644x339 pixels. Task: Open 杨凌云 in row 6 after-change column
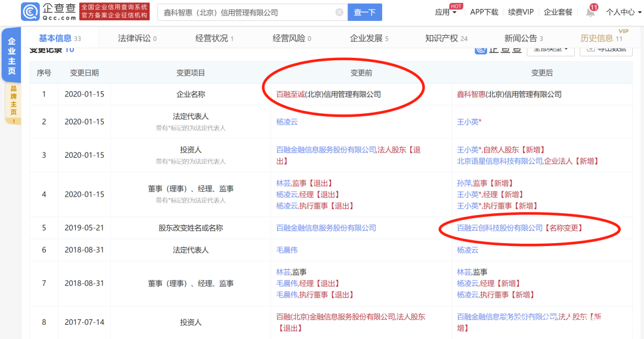[467, 250]
